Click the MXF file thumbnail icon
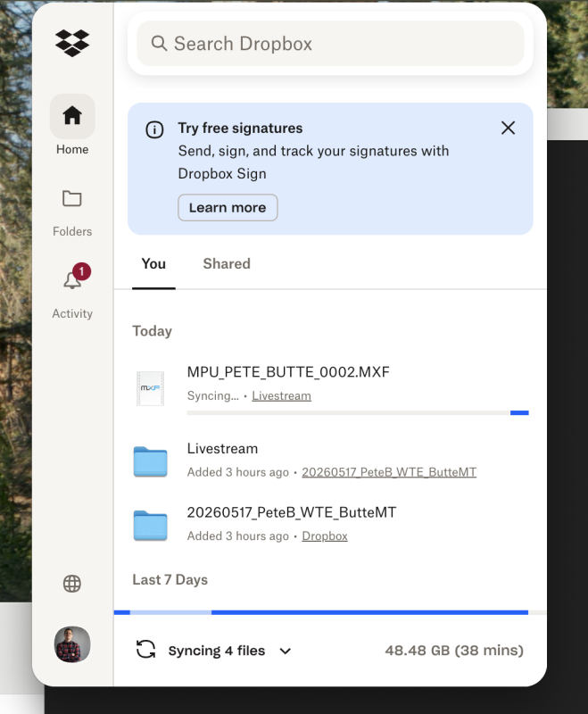The height and width of the screenshot is (714, 588). click(150, 388)
